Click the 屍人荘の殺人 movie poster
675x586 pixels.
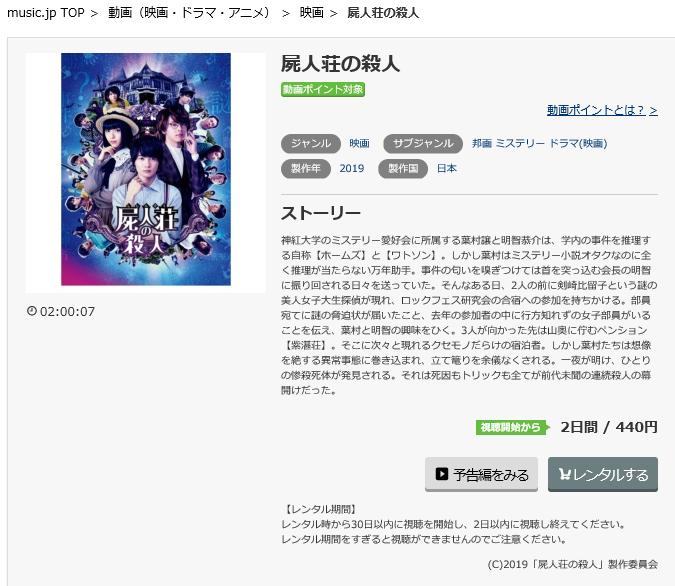[x=146, y=169]
